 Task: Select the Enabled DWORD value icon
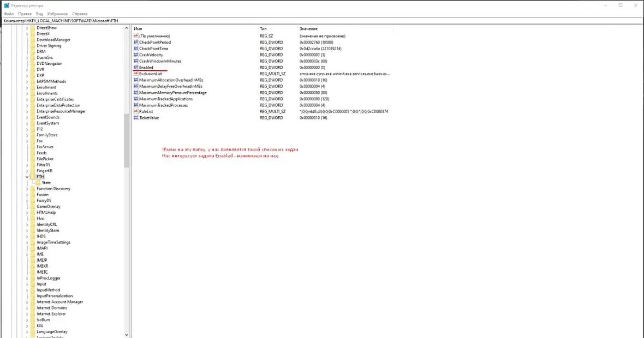(x=136, y=67)
